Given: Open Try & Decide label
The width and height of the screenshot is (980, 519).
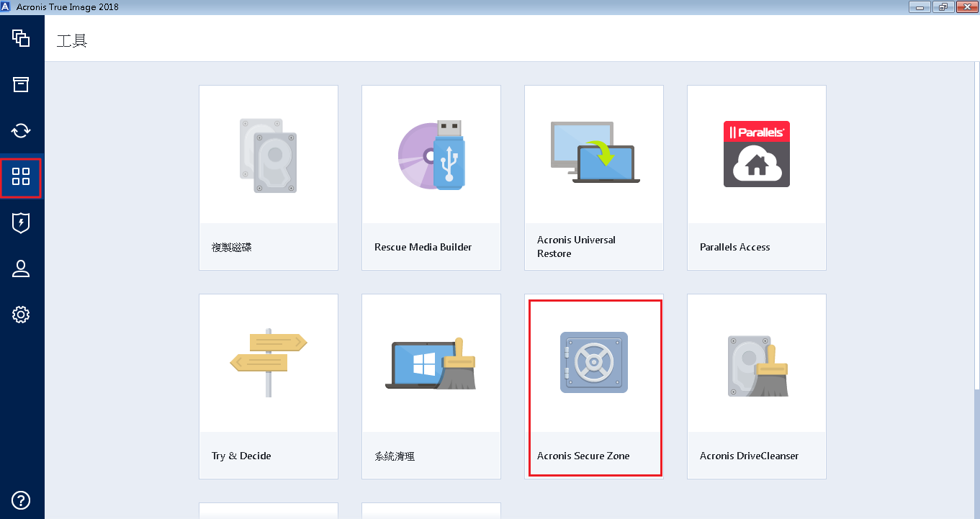Looking at the screenshot, I should coord(241,456).
